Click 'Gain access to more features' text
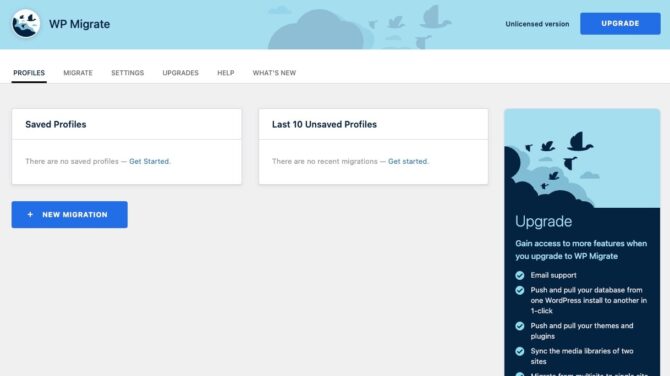The image size is (670, 376). 581,250
